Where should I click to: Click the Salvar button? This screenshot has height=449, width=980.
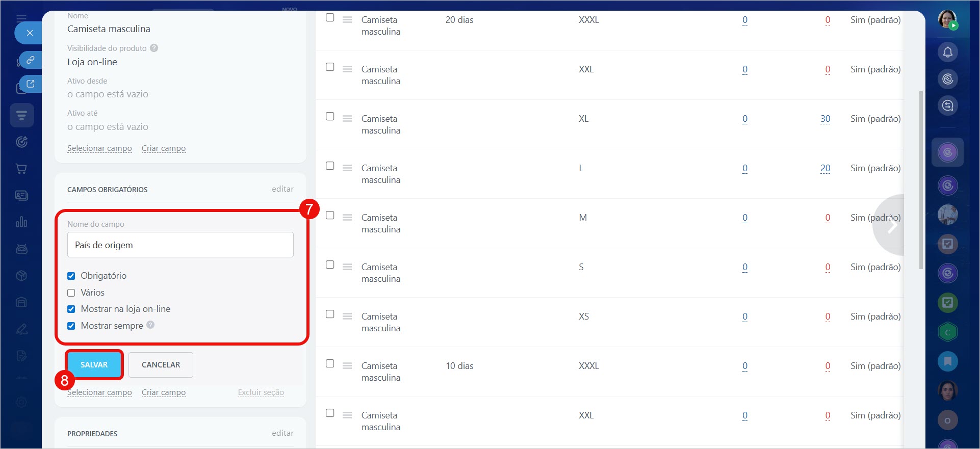click(94, 365)
